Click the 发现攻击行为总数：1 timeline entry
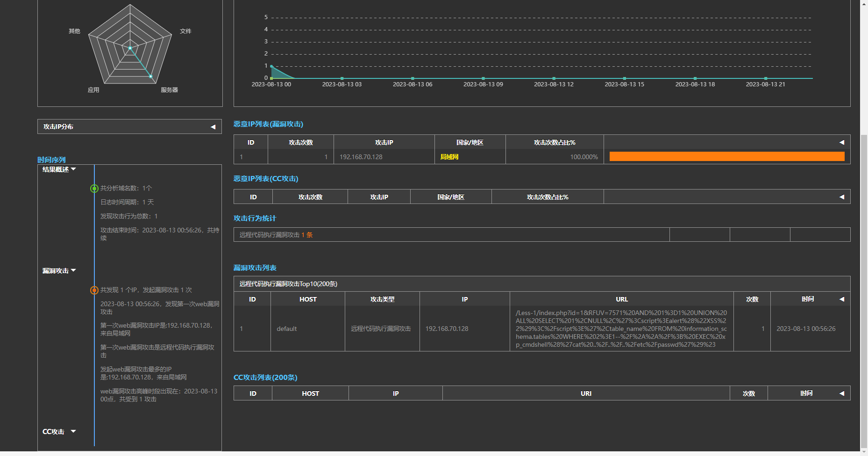This screenshot has height=456, width=868. [129, 217]
